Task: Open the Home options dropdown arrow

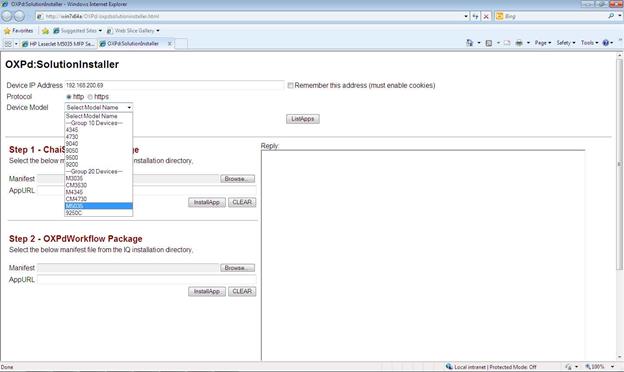Action: tap(479, 43)
